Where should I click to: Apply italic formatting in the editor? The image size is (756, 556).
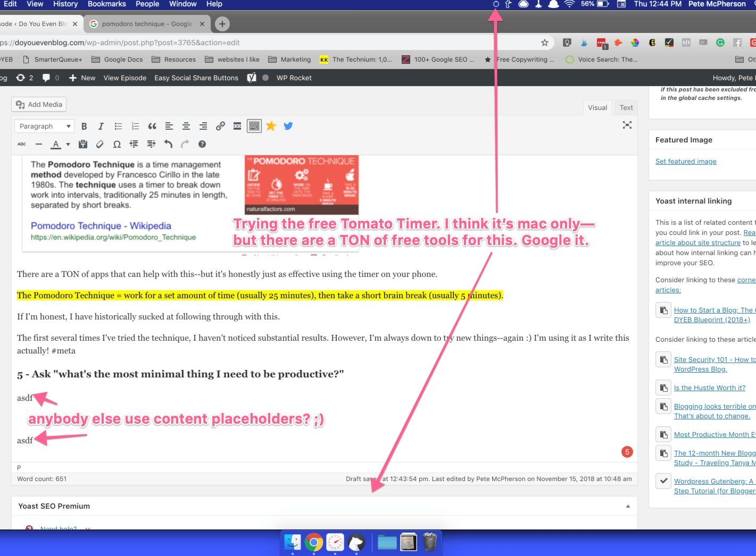click(101, 126)
